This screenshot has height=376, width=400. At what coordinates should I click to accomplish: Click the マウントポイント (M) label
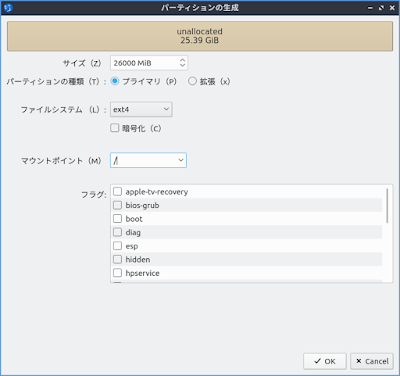[61, 161]
